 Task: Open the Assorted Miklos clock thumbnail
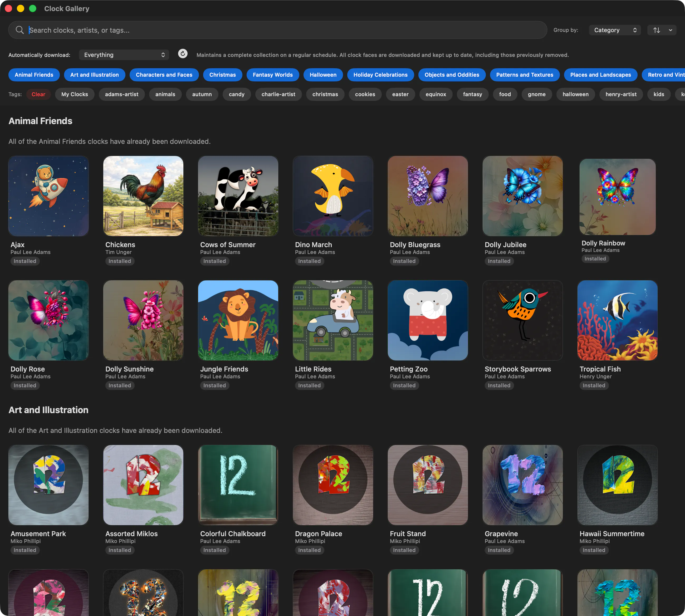click(x=144, y=485)
